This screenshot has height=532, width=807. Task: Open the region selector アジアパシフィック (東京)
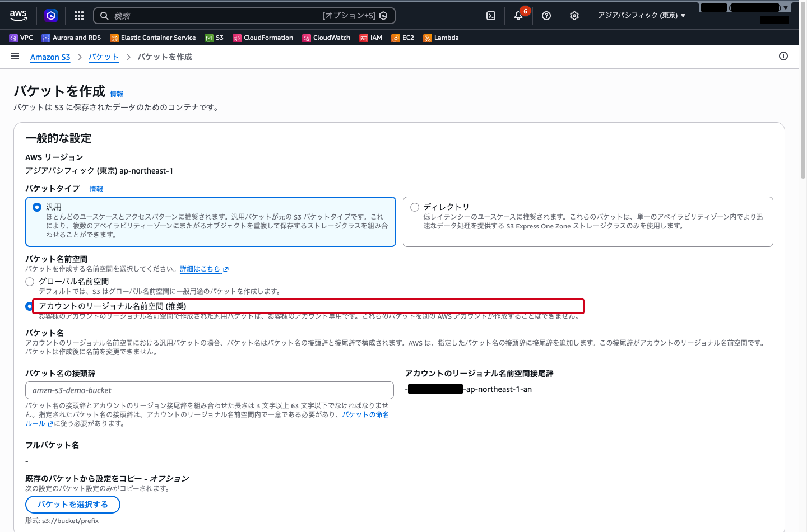pos(642,16)
